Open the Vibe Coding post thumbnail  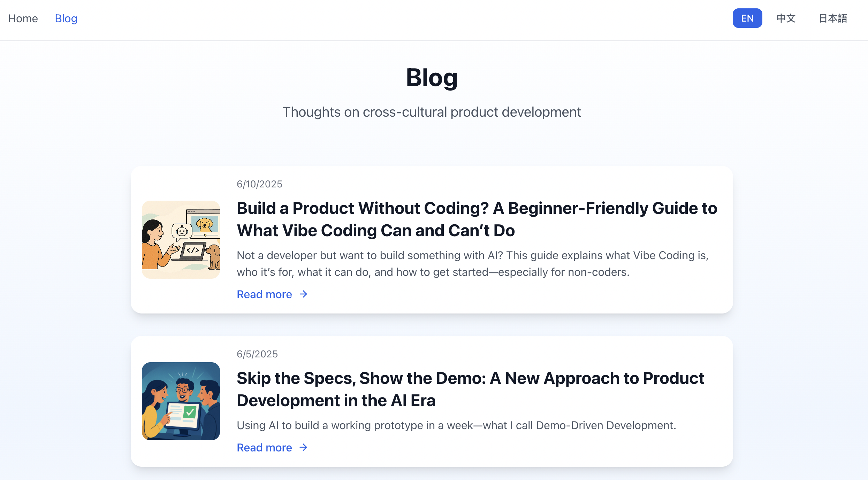tap(181, 240)
